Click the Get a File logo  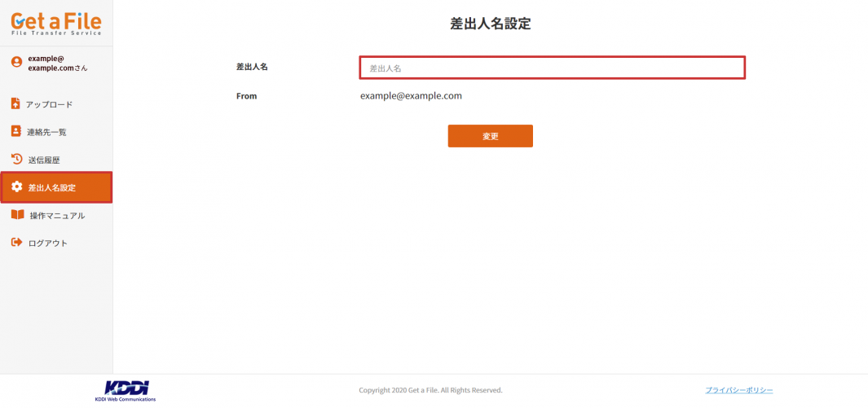tap(56, 22)
